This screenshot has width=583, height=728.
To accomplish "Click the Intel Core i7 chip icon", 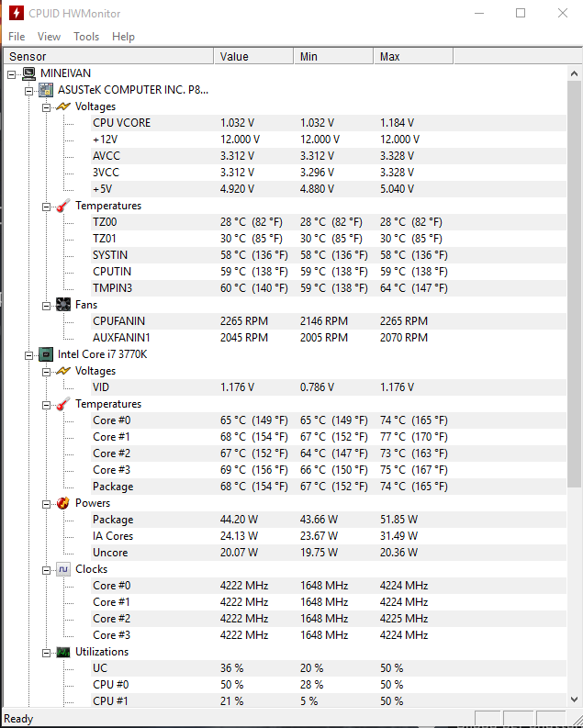I will pyautogui.click(x=46, y=354).
